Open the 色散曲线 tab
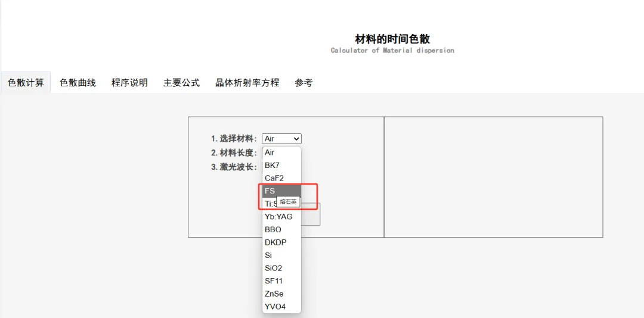 pyautogui.click(x=78, y=83)
